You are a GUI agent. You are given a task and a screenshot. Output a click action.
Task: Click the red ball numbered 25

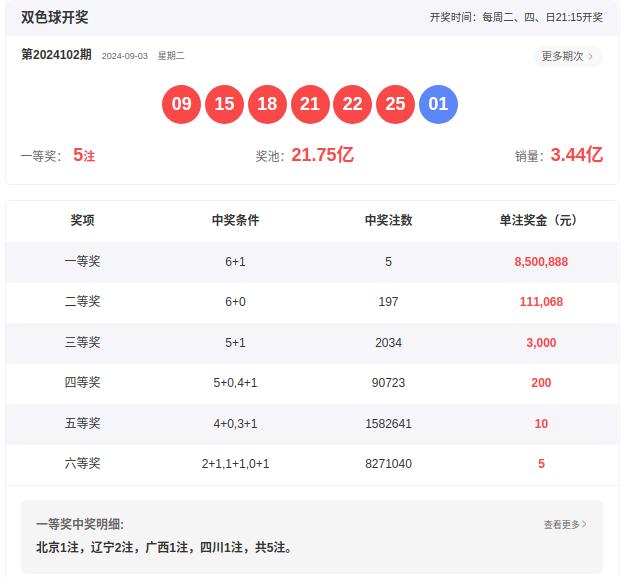click(395, 104)
